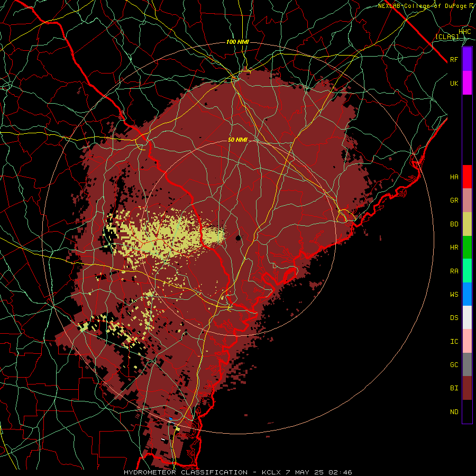Click the WS legend label
The width and height of the screenshot is (476, 476).
pos(454,295)
